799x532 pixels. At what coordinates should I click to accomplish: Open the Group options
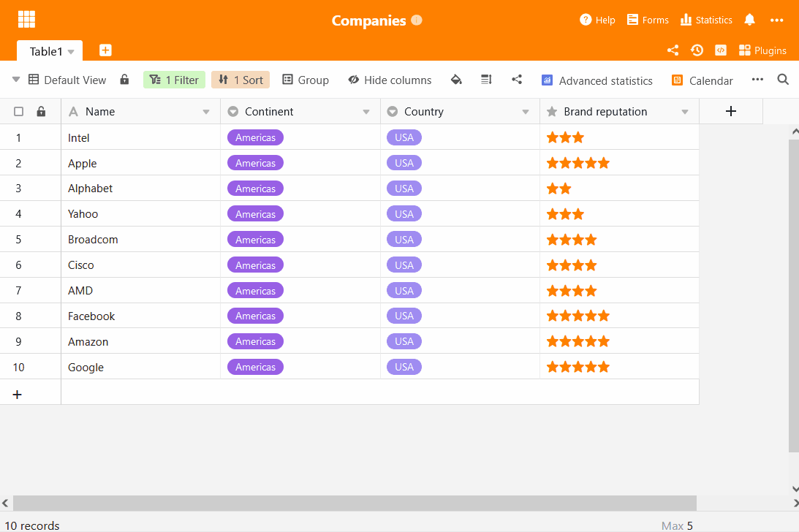click(306, 80)
